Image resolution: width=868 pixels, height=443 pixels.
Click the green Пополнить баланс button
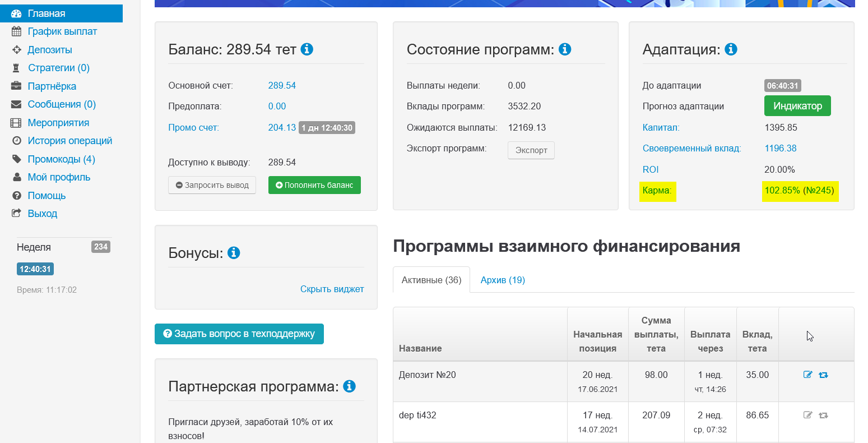(314, 185)
